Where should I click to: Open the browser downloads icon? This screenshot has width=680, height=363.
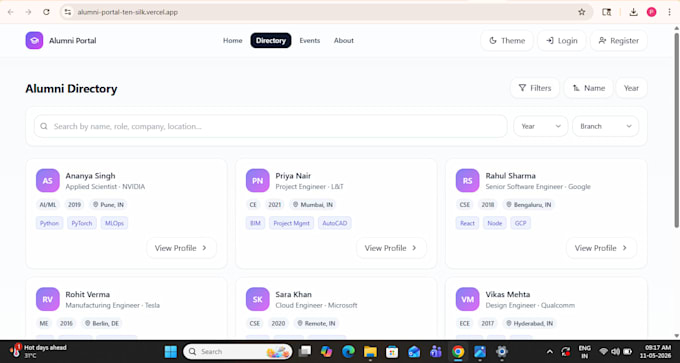coord(634,12)
